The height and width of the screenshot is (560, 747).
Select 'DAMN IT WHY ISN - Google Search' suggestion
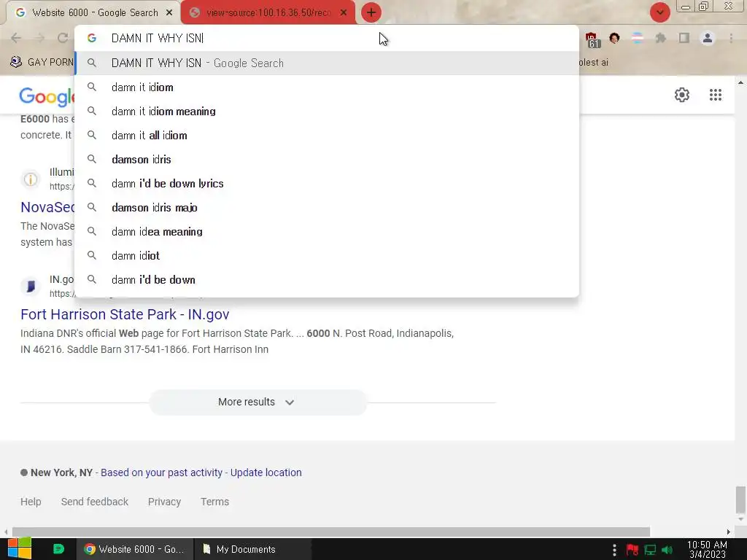point(328,63)
